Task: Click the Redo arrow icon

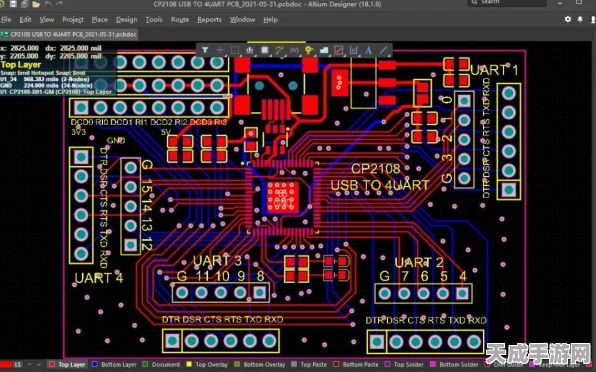Action: [x=59, y=4]
